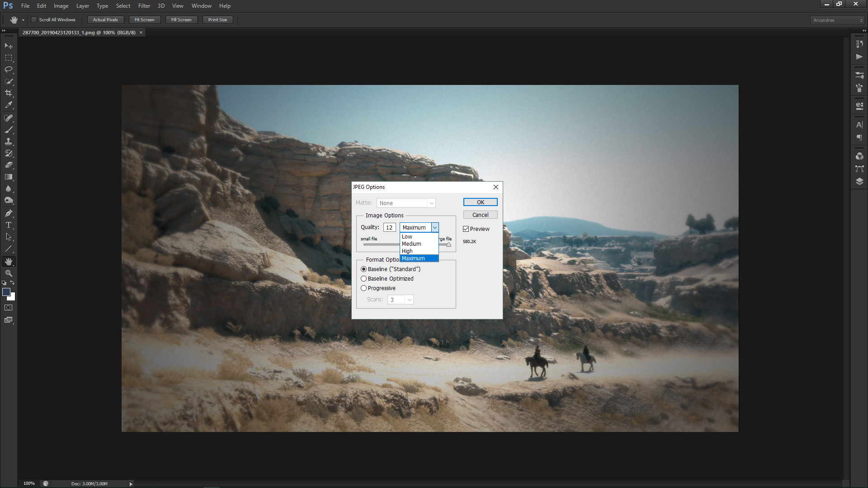The image size is (868, 488).
Task: Select the Zoom tool
Action: [x=9, y=273]
